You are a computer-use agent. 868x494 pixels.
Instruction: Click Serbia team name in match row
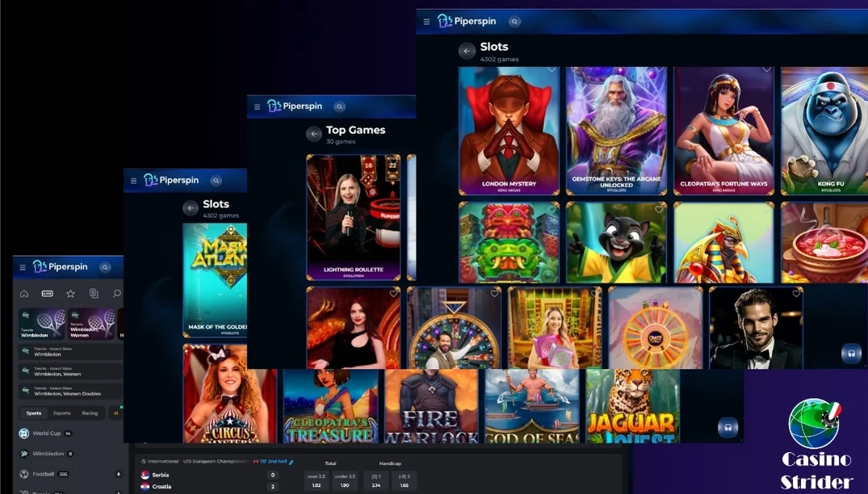pos(161,475)
